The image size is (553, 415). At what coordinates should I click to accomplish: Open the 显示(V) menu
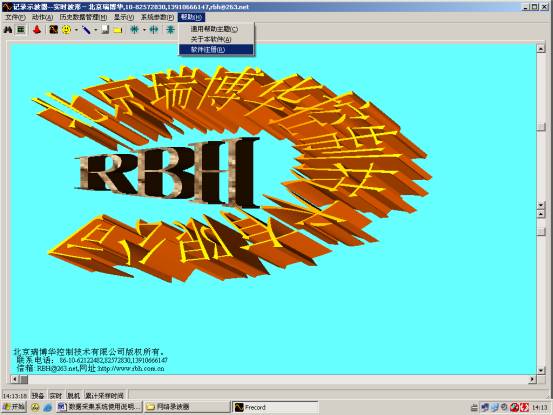[124, 17]
